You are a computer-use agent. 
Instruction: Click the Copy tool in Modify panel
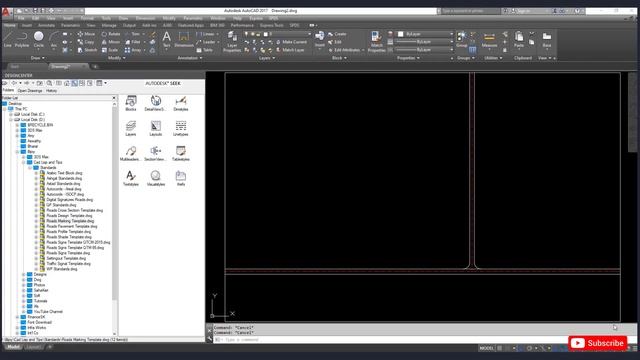click(86, 42)
